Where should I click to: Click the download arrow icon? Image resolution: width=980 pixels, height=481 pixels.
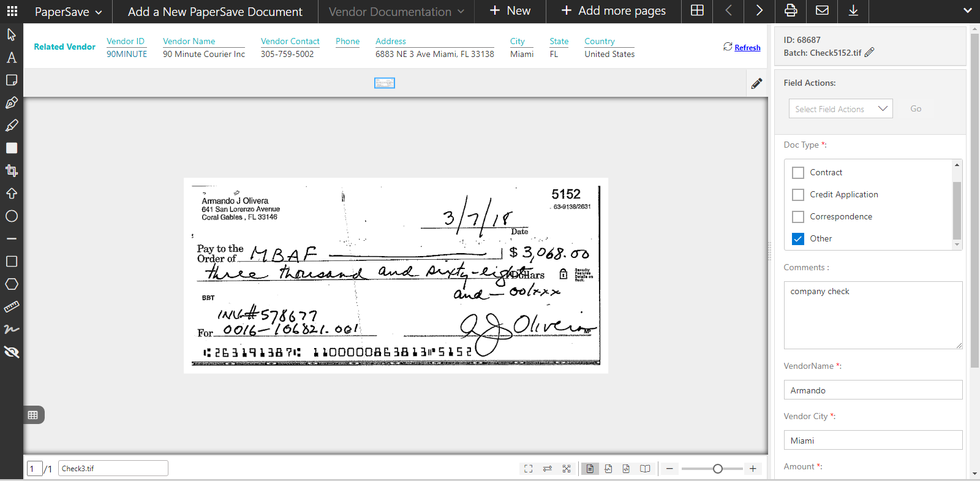(853, 11)
